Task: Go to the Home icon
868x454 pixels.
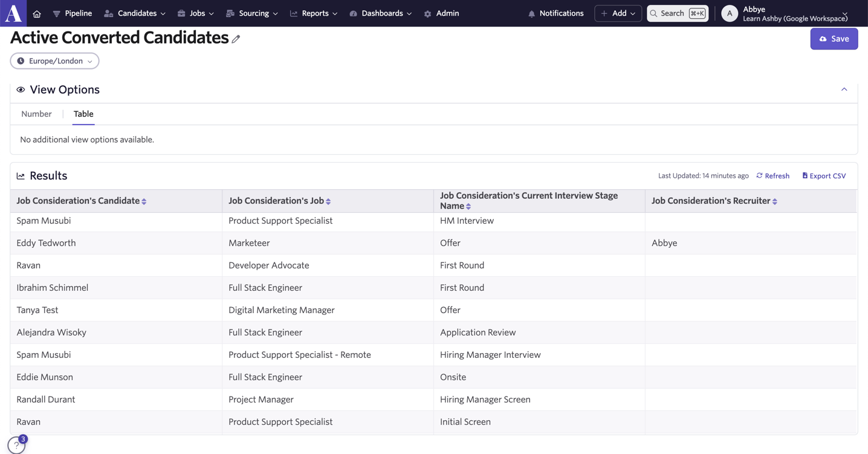Action: [37, 13]
